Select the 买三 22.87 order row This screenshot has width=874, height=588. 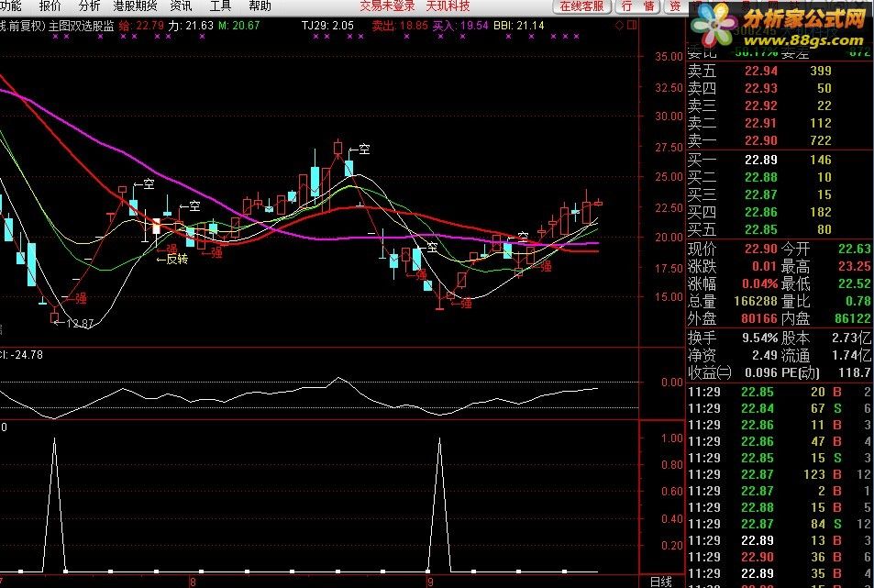[x=779, y=194]
